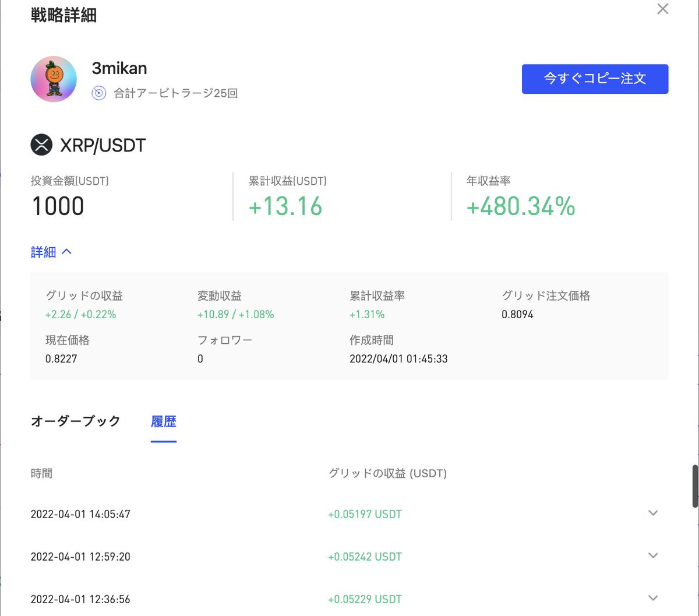Expand the 12:36:56 grid profit row
Viewport: 699px width, 616px height.
coord(652,598)
